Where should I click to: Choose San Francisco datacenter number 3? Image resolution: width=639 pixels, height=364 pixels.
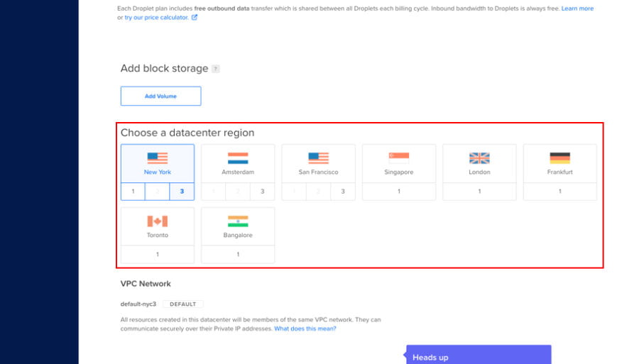coord(343,192)
